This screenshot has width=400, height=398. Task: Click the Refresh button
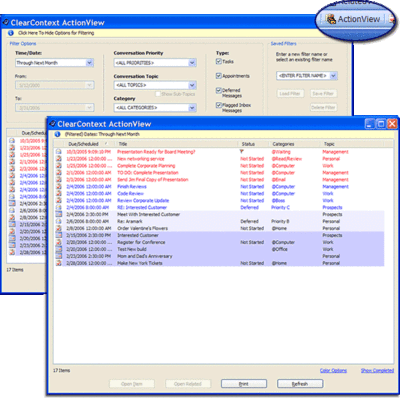pos(300,384)
